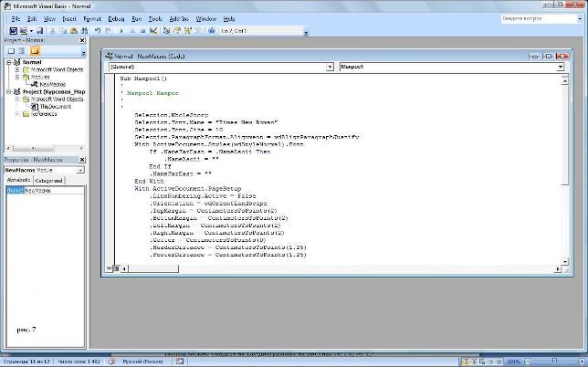Viewport: 588px width, 367px height.
Task: Click the zoom slider handle in Word status bar
Action: tap(554, 362)
